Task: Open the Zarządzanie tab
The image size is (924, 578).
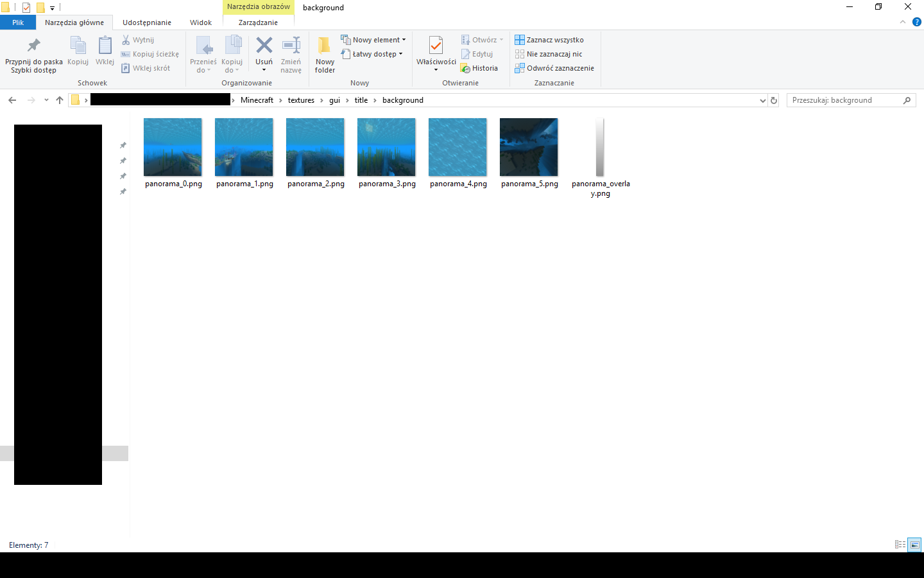Action: [258, 22]
